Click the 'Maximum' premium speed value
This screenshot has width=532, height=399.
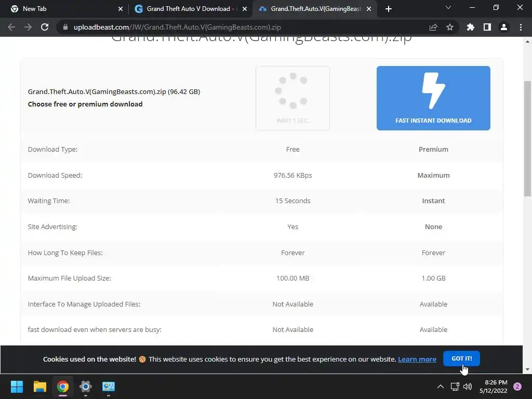click(433, 176)
